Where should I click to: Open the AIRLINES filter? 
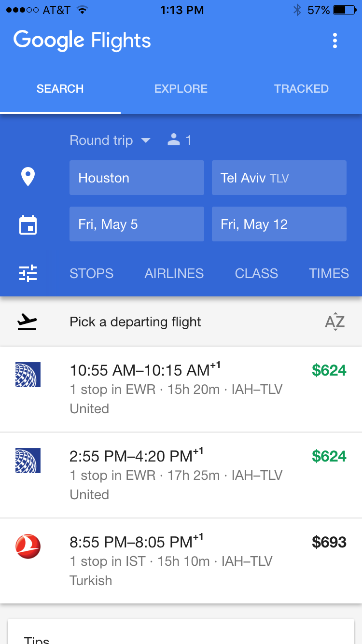point(174,273)
